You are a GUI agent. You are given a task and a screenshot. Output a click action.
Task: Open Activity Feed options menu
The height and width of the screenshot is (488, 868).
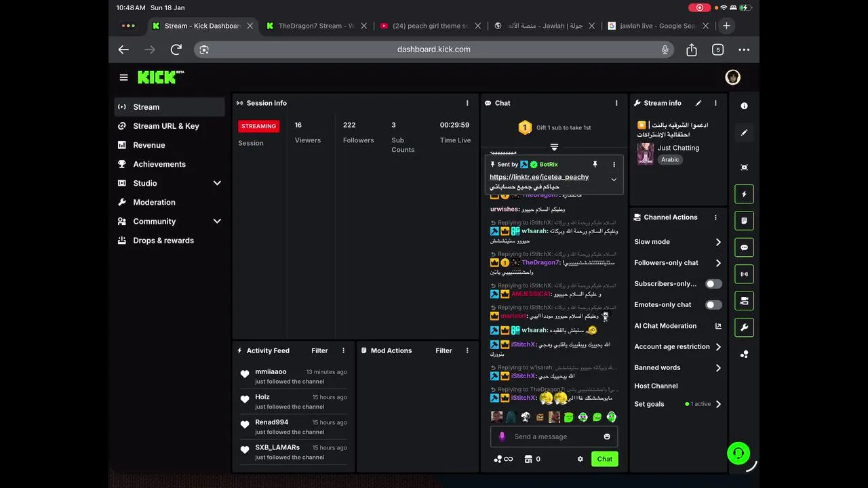click(343, 350)
